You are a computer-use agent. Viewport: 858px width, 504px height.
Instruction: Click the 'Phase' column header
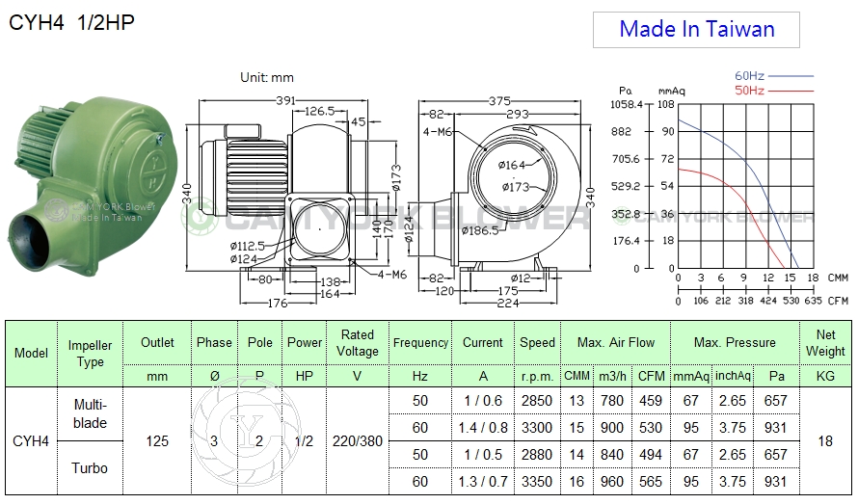pyautogui.click(x=214, y=342)
